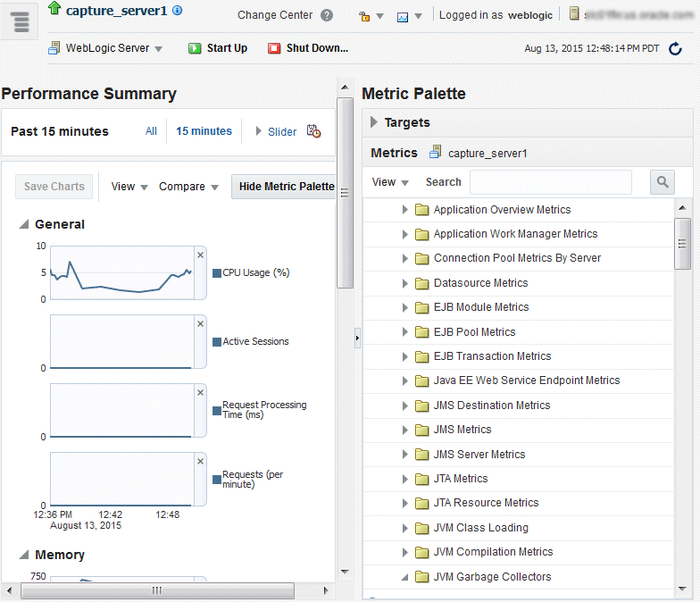700x602 pixels.
Task: Click the search magnifier button
Action: point(662,182)
